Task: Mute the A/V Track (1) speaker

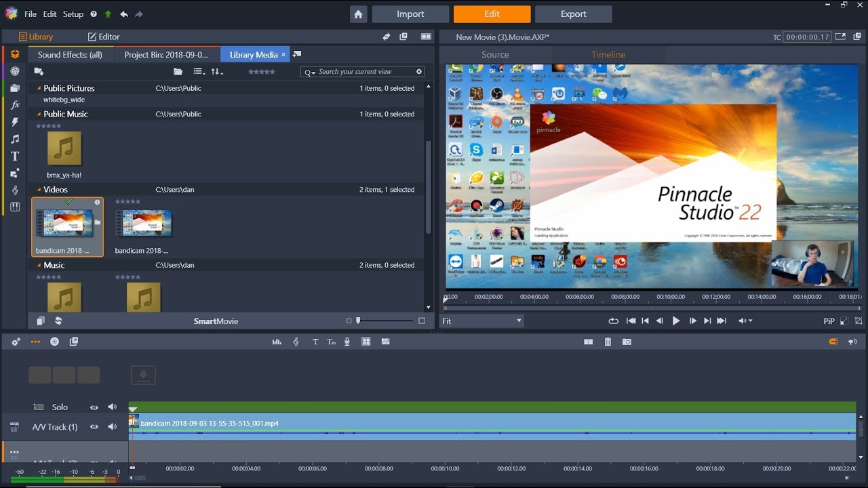Action: click(112, 427)
